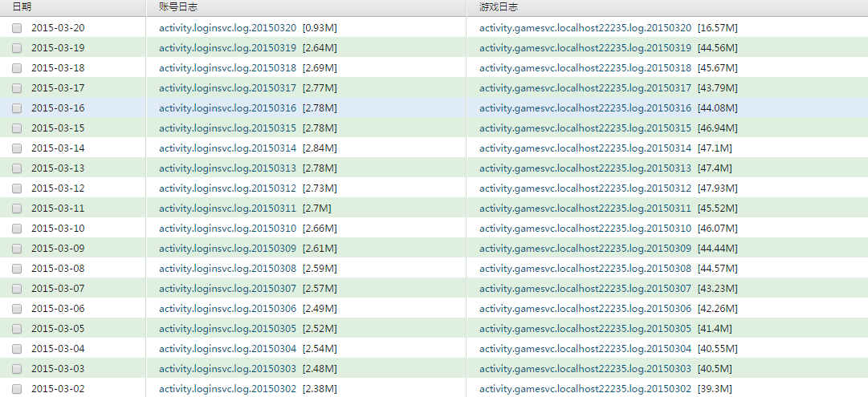The width and height of the screenshot is (868, 397).
Task: Open activity.loginsvc.log.20150316
Action: 227,107
